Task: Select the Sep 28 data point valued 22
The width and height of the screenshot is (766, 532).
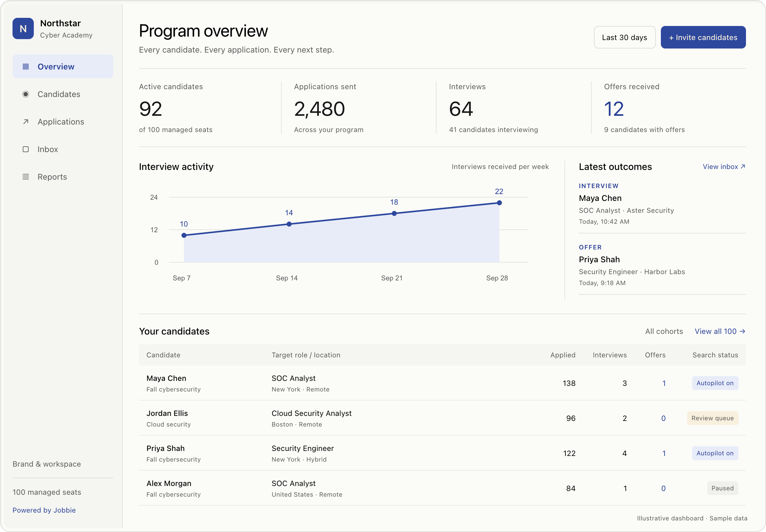Action: click(x=499, y=203)
